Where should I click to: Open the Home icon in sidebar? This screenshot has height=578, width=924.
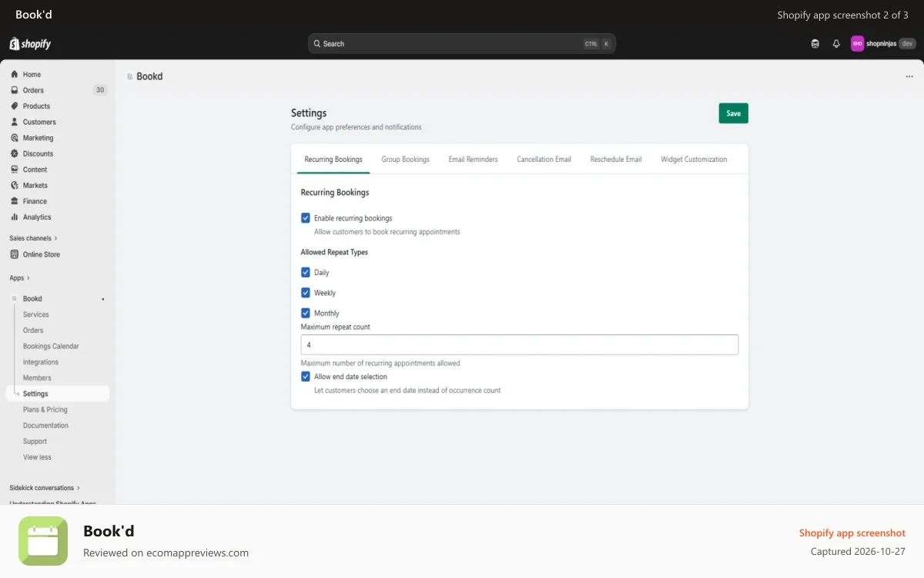click(15, 75)
